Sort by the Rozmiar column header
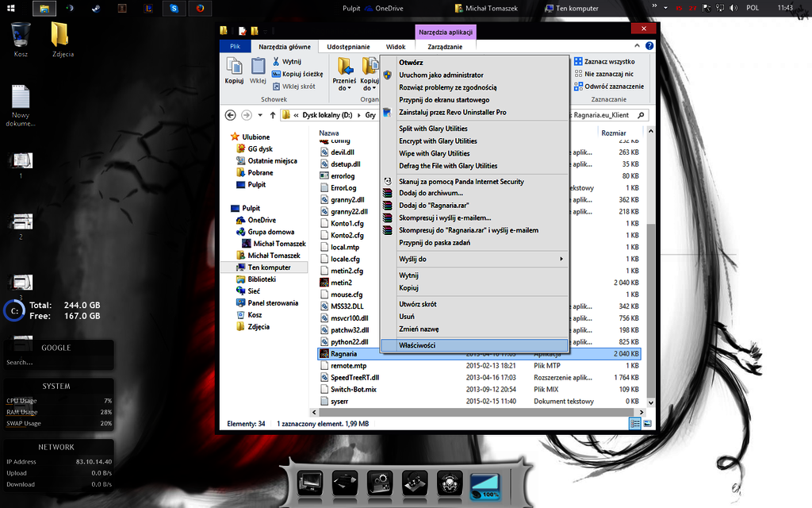 (x=614, y=133)
